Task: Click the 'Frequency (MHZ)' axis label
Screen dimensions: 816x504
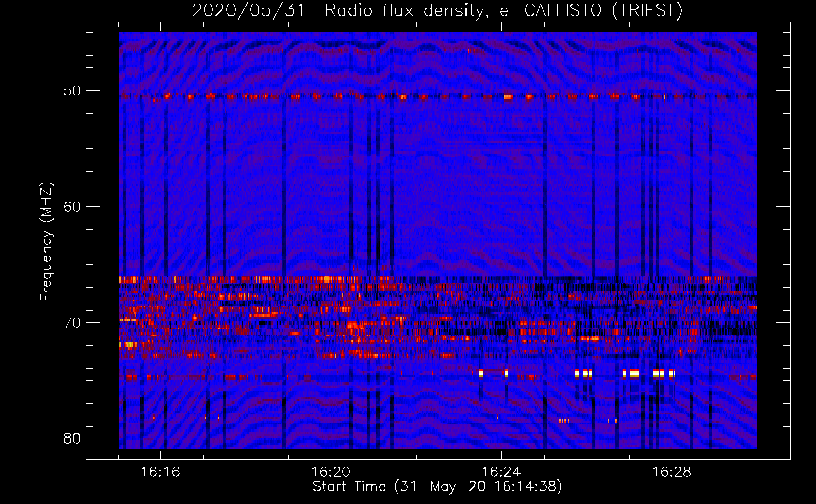Action: click(x=46, y=242)
